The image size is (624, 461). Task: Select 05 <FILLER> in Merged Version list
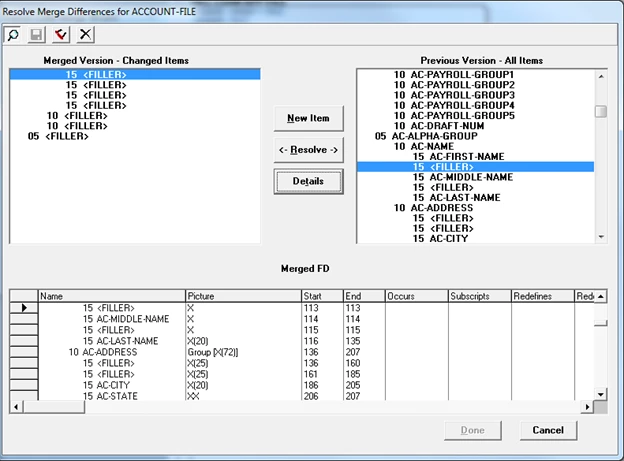pos(58,136)
